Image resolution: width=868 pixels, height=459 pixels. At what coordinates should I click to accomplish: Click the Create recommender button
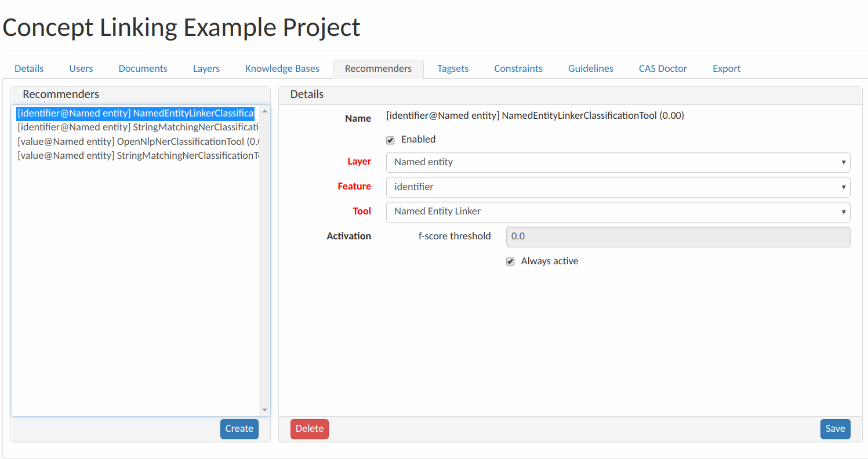239,429
